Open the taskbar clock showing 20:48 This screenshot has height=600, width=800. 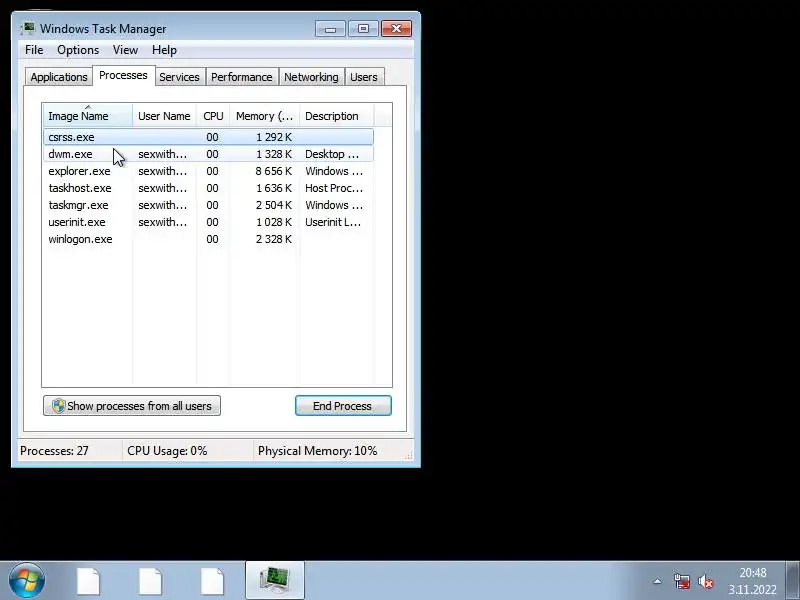click(x=753, y=581)
